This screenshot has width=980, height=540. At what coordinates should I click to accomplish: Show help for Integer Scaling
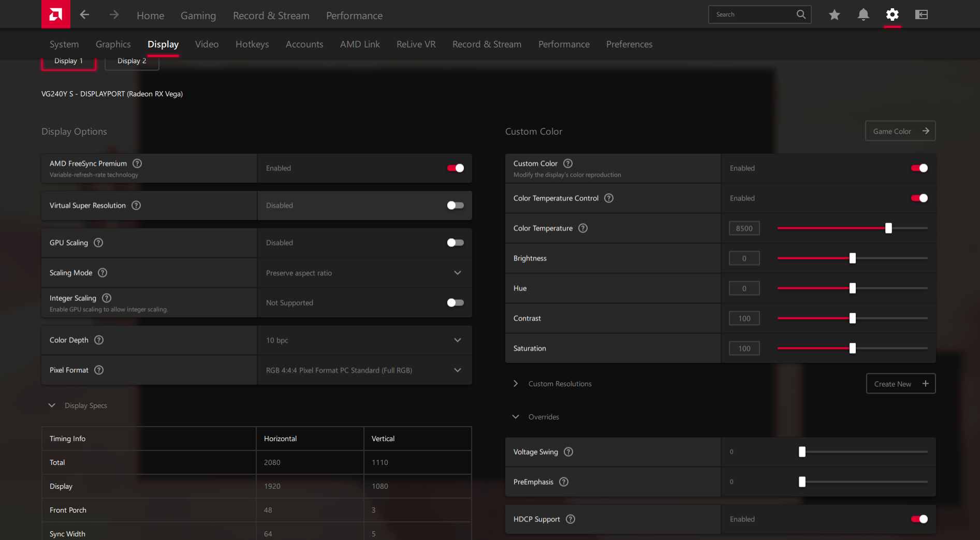click(107, 298)
